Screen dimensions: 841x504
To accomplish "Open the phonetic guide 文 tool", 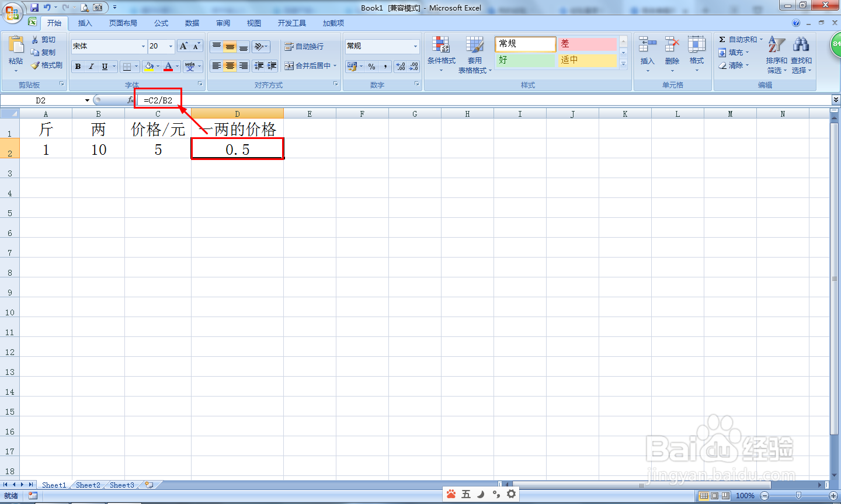I will 190,67.
